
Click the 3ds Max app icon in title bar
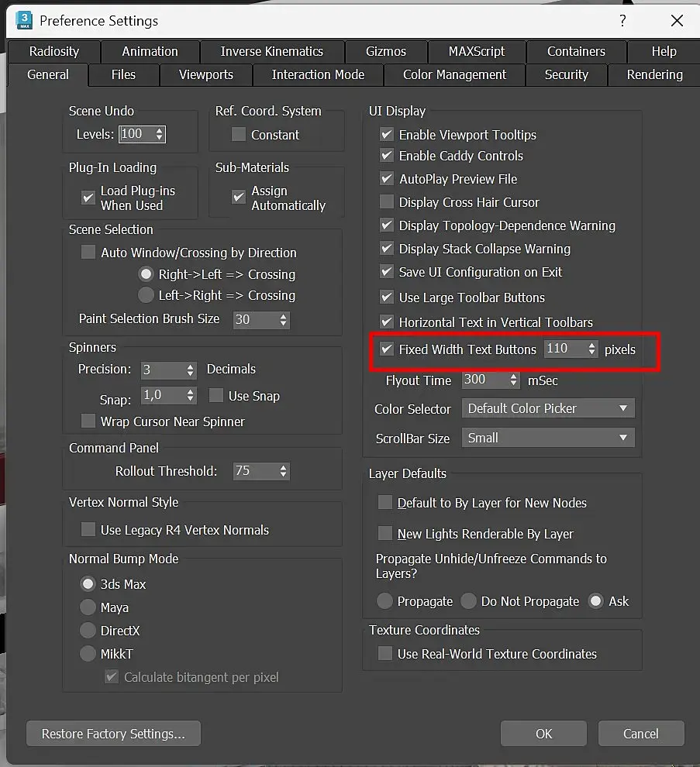click(x=23, y=20)
